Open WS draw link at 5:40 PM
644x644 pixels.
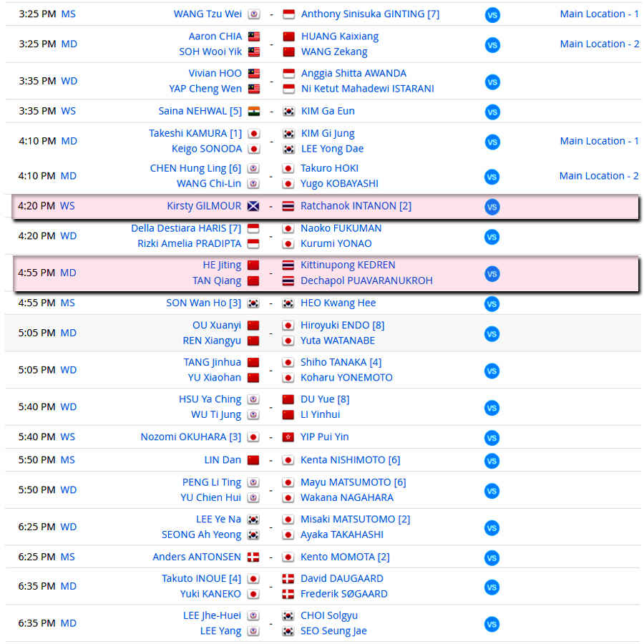[68, 436]
